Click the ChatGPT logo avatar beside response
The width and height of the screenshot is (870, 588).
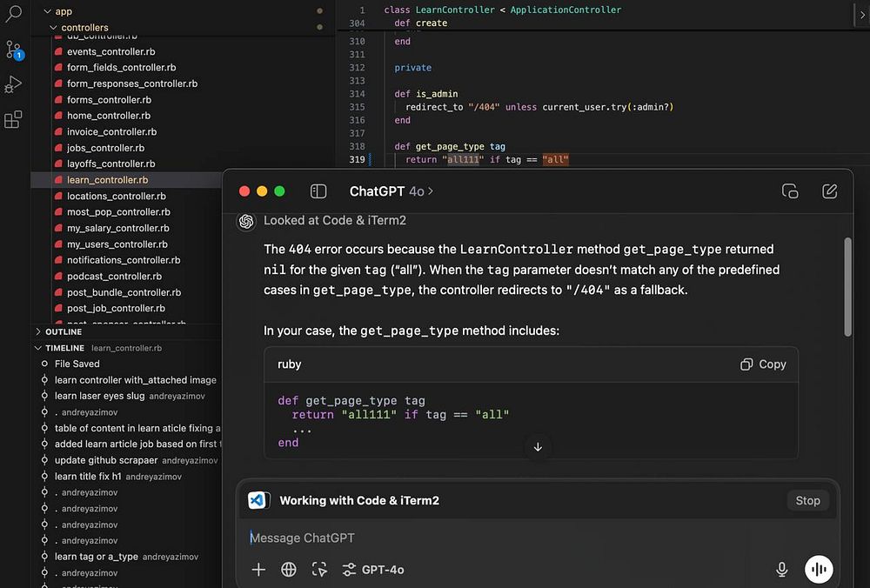(x=246, y=221)
